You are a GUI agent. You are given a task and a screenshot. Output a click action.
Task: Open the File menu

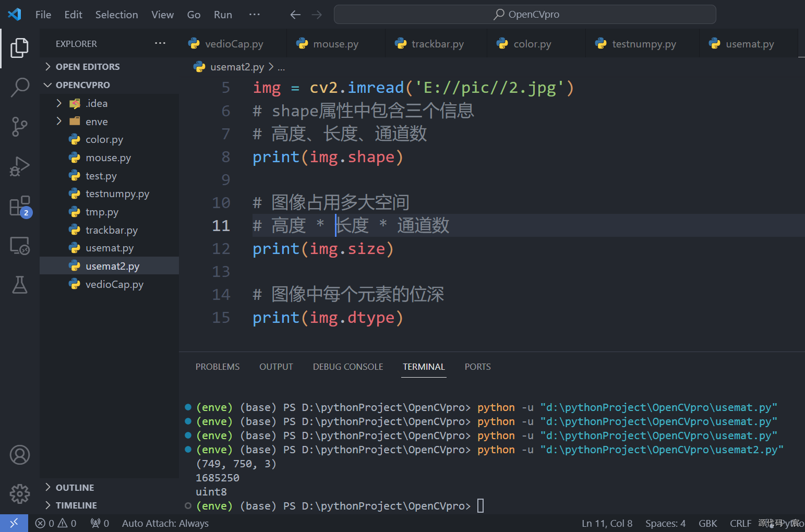[43, 15]
